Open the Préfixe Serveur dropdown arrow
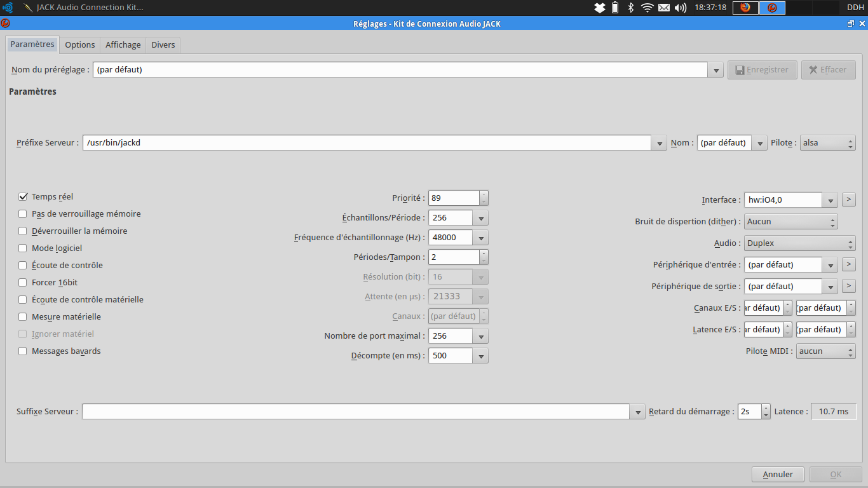The image size is (868, 488). click(x=659, y=143)
